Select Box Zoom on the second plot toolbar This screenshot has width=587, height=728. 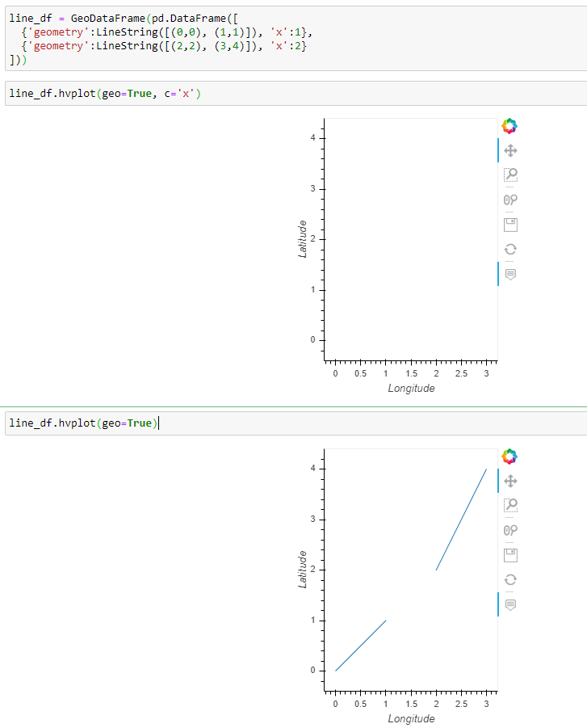509,505
